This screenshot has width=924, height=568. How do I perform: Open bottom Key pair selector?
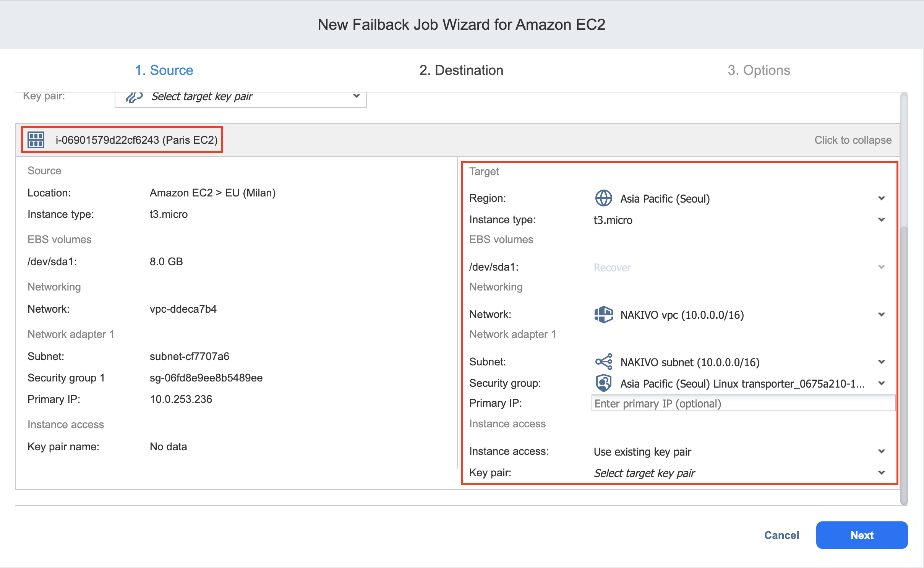tap(881, 473)
